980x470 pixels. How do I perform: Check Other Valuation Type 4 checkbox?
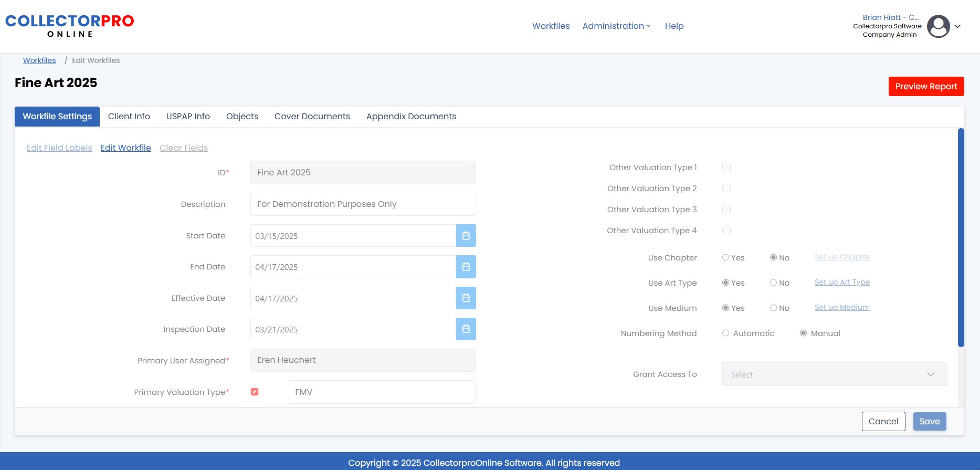(726, 230)
